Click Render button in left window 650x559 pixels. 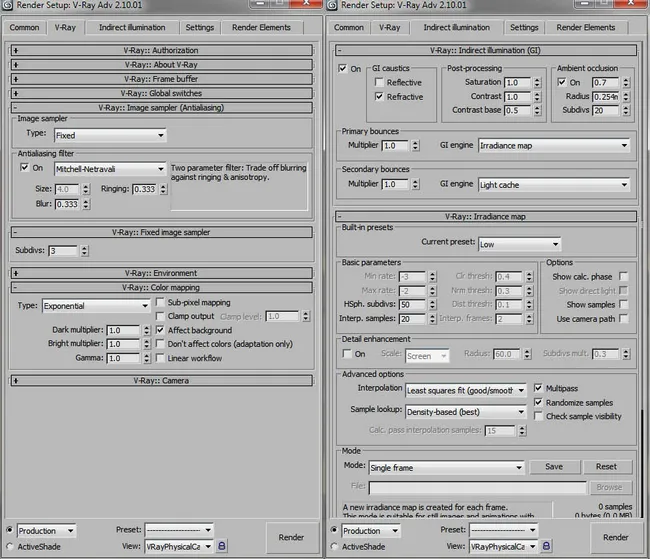click(x=291, y=537)
